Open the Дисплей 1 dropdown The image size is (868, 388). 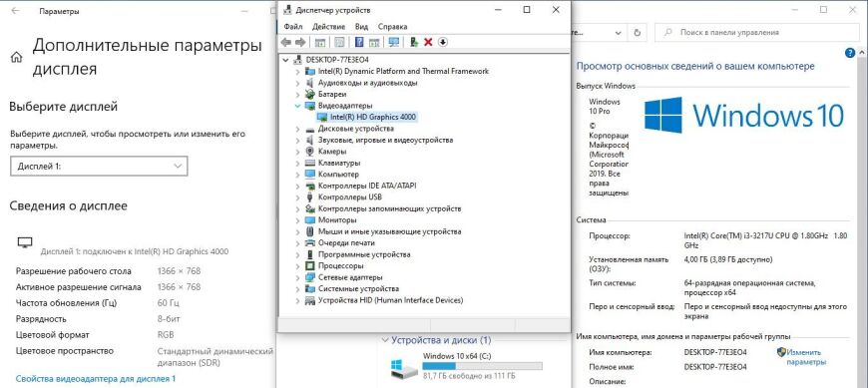click(99, 166)
